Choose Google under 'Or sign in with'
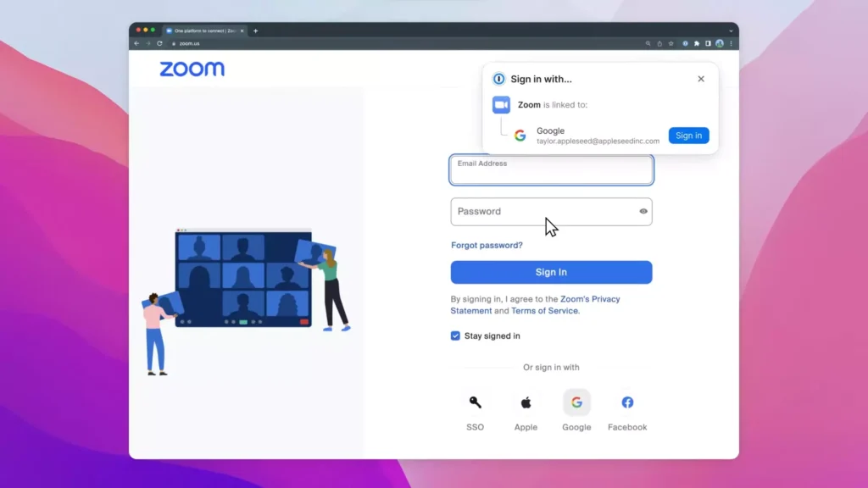 pyautogui.click(x=576, y=402)
